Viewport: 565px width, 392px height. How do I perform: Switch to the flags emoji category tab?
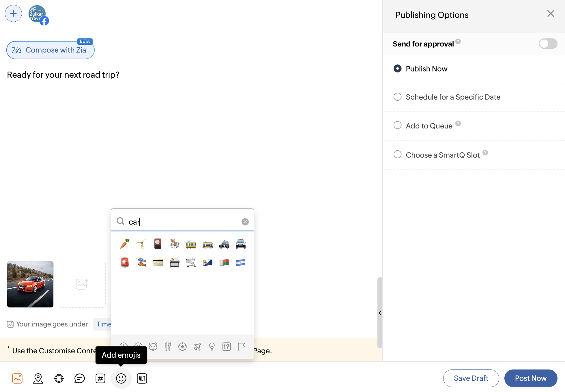(x=241, y=346)
